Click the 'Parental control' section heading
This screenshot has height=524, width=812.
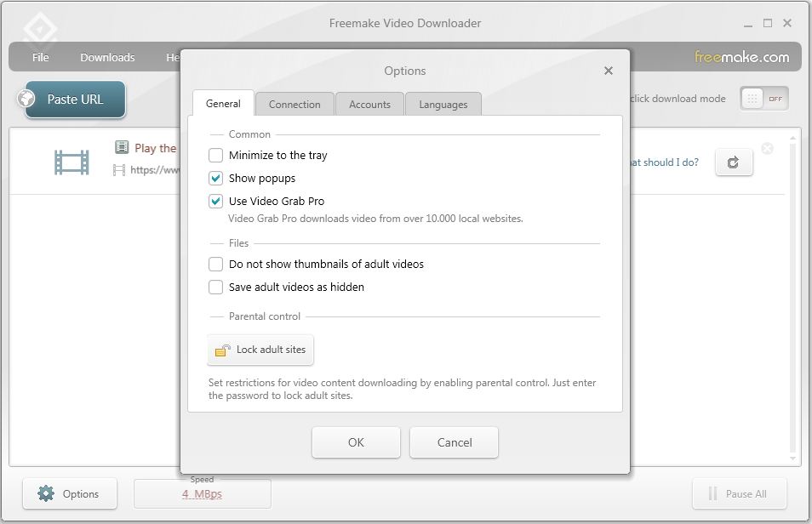pyautogui.click(x=265, y=316)
